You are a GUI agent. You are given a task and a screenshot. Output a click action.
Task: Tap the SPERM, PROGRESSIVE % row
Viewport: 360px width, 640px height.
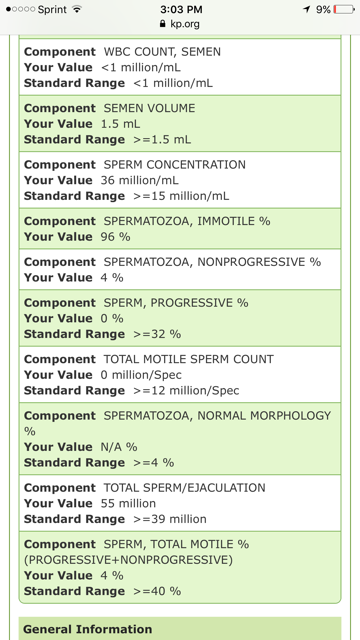(x=180, y=318)
